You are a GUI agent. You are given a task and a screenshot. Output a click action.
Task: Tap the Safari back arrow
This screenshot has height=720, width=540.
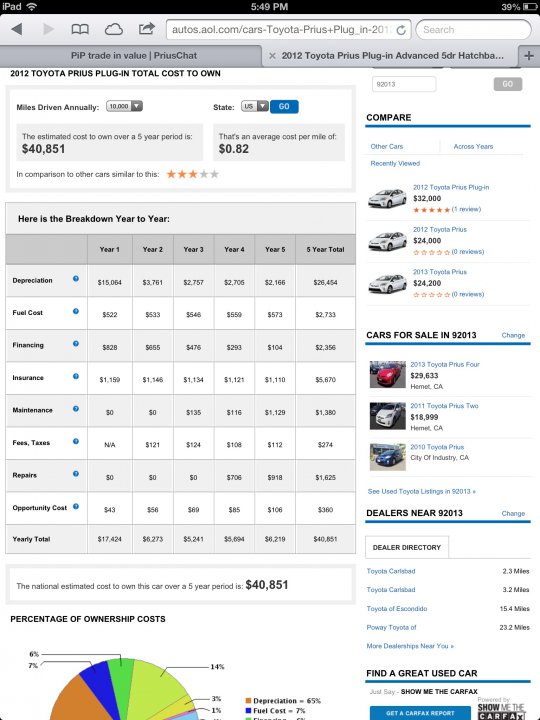(17, 29)
